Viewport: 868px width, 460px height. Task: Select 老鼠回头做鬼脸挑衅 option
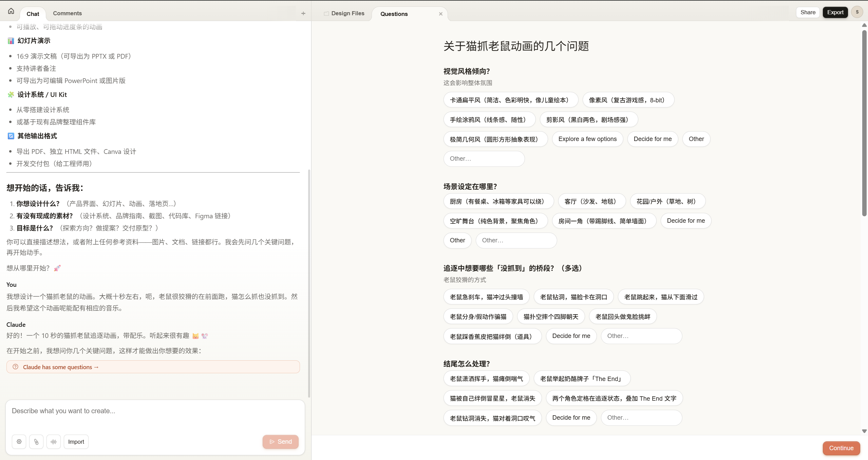623,317
